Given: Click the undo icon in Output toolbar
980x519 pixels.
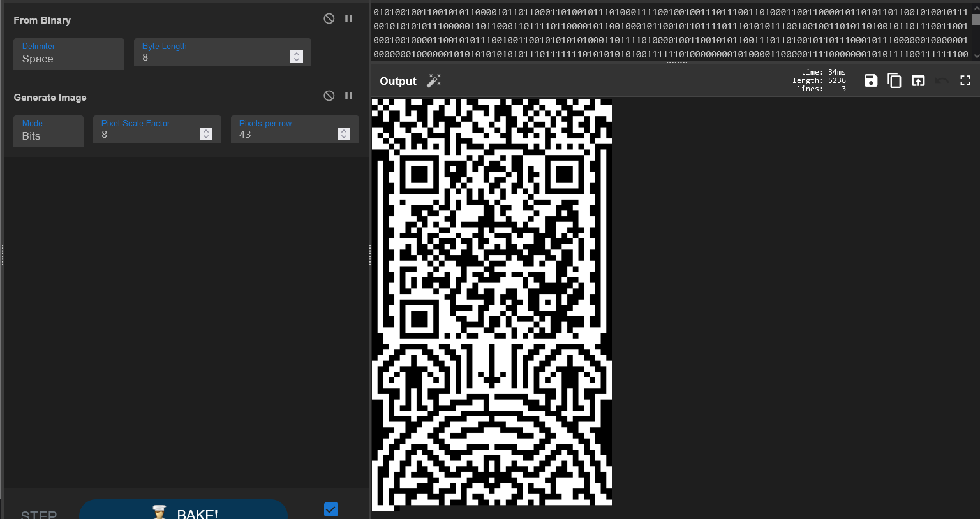Looking at the screenshot, I should point(942,80).
